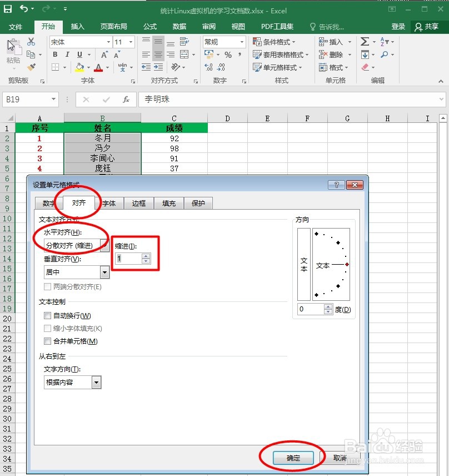Switch to the 边框 dialog tab
This screenshot has height=476, width=449.
coord(138,204)
